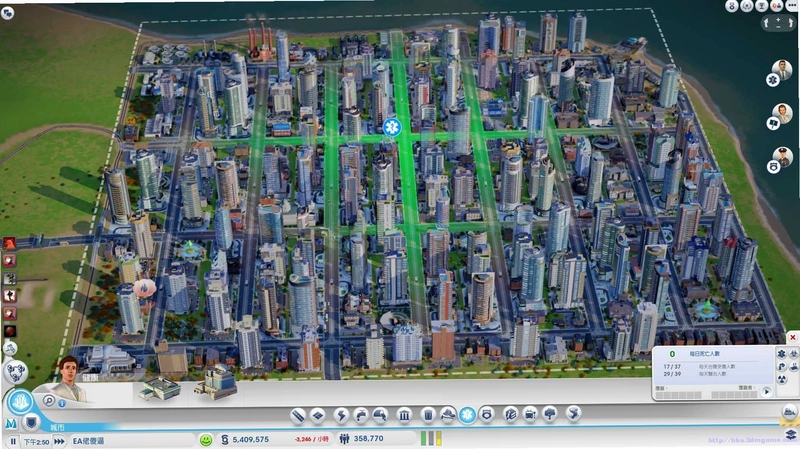
Task: Click the fast-forward speed button
Action: [59, 441]
